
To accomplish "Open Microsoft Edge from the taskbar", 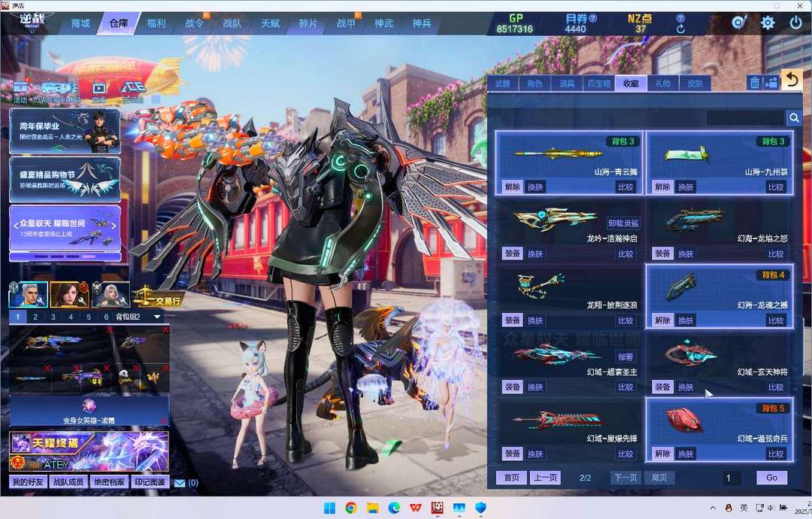I will (394, 508).
